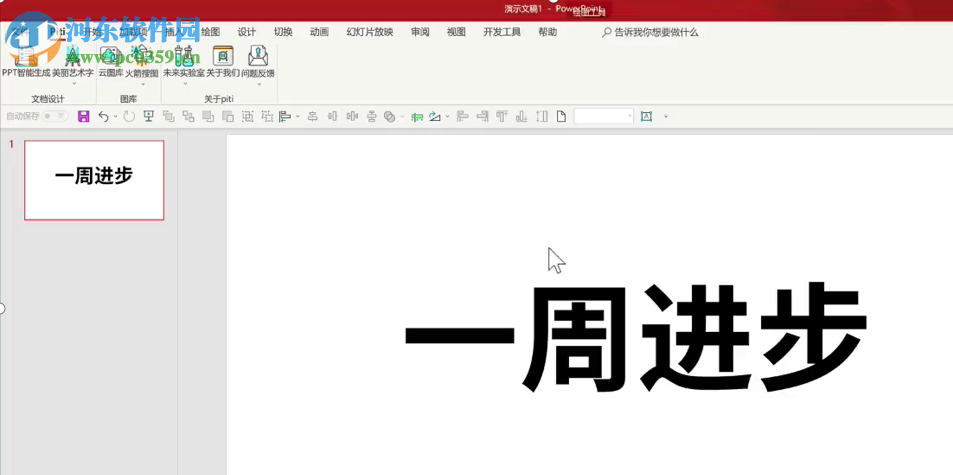Click the 一周进步 title text on slide
Viewport: 953px width, 475px height.
635,339
